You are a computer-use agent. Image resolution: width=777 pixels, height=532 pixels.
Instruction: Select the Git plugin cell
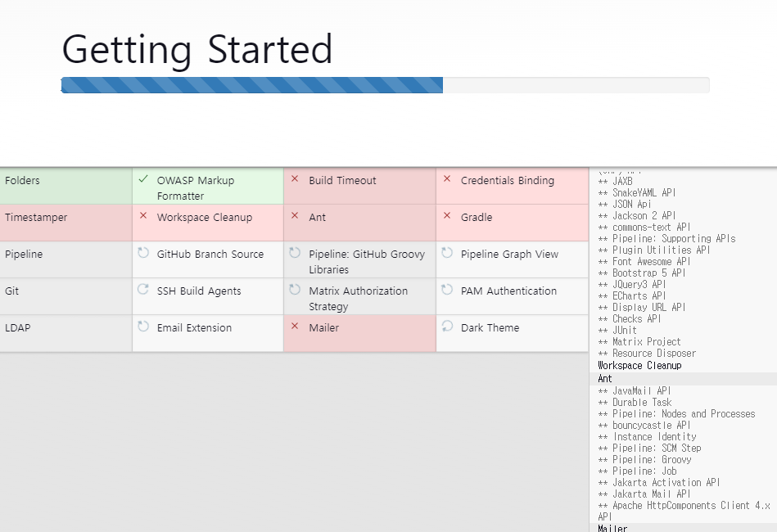tap(66, 296)
